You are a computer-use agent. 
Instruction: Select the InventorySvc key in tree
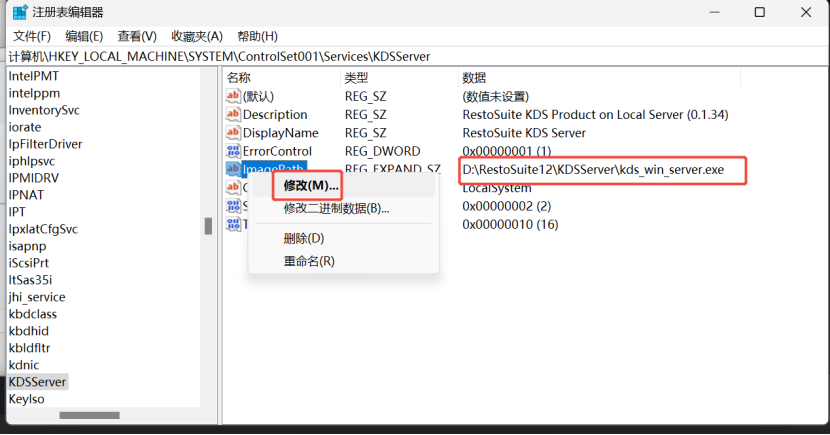coord(44,110)
